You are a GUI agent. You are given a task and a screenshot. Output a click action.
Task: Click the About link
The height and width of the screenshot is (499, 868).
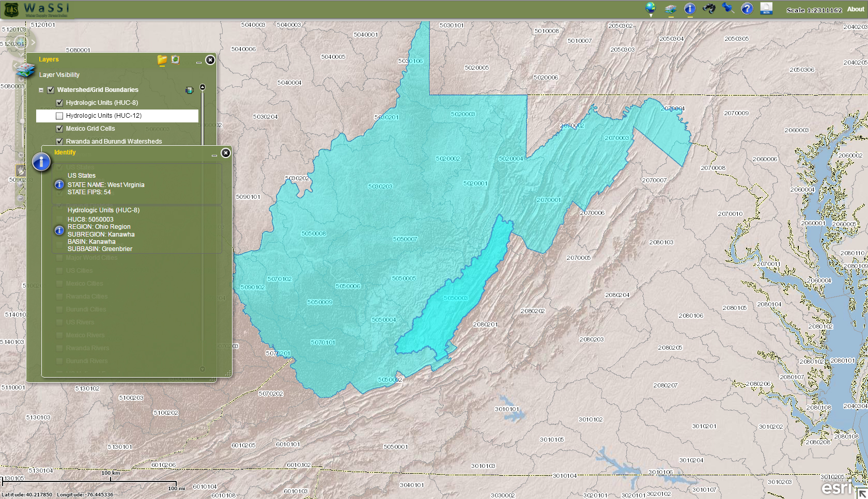[x=856, y=9]
